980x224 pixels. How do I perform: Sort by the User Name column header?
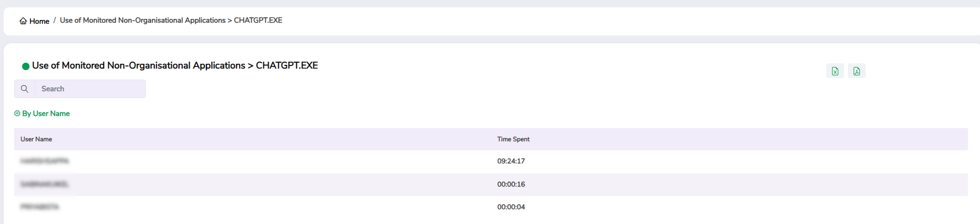36,139
